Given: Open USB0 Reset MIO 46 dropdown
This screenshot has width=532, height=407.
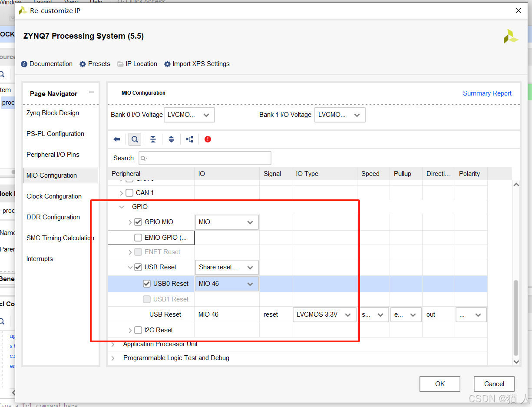Looking at the screenshot, I should tap(227, 284).
